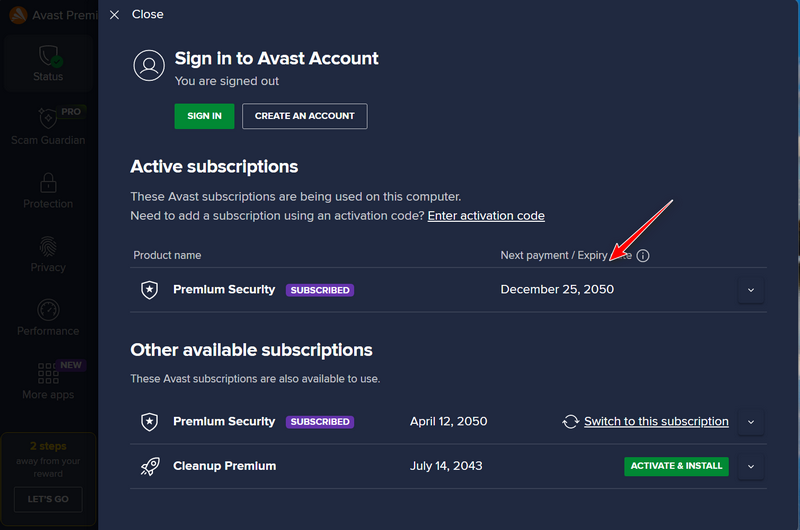Open Scam Guardian from the sidebar
The image size is (800, 530).
pos(48,127)
